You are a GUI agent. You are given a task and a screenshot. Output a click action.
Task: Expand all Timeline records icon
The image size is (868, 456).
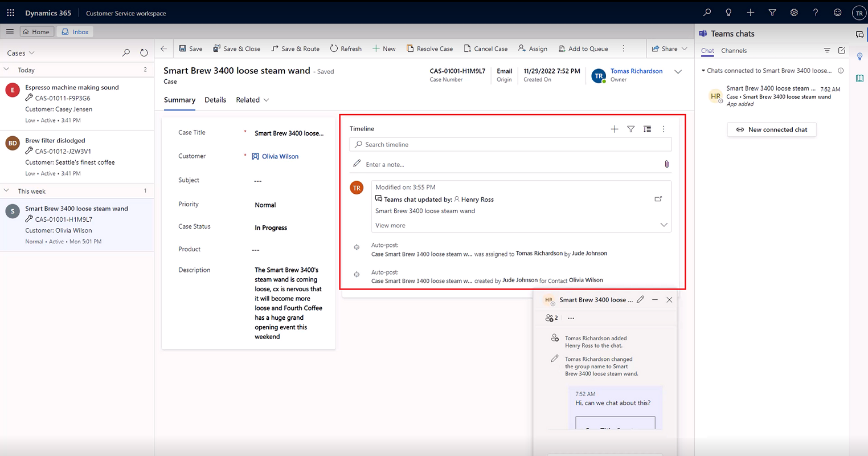[x=647, y=129]
